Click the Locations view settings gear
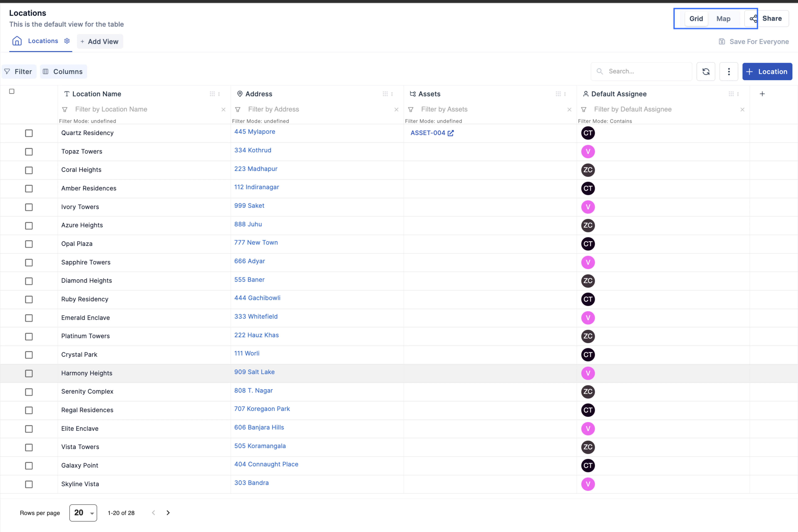This screenshot has width=798, height=532. coord(67,41)
